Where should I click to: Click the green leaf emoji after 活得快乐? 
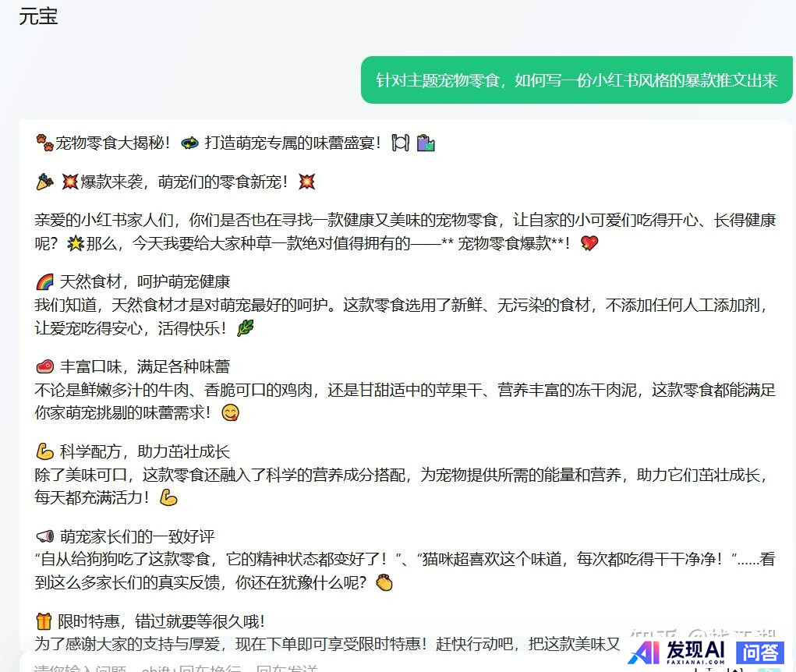pos(246,328)
